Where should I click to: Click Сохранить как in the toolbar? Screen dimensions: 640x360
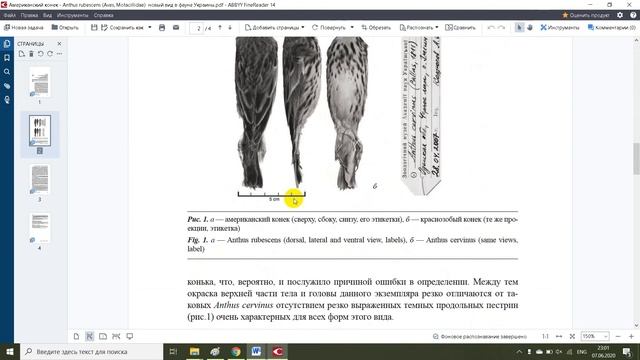point(122,28)
